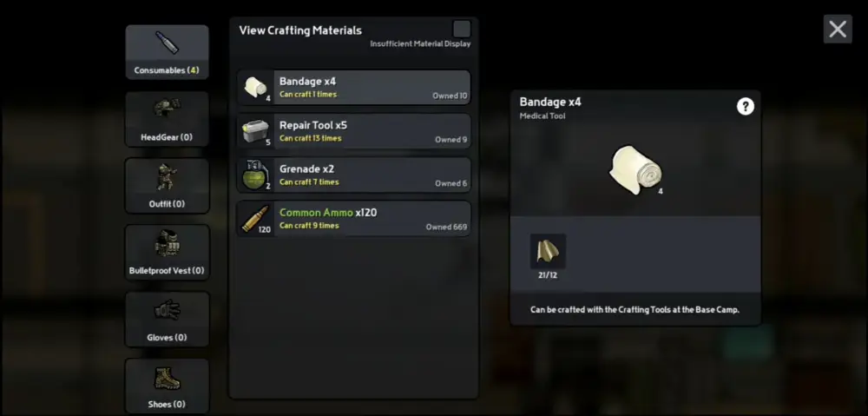
Task: Select the Repair Tool x5 recipe
Action: (354, 131)
